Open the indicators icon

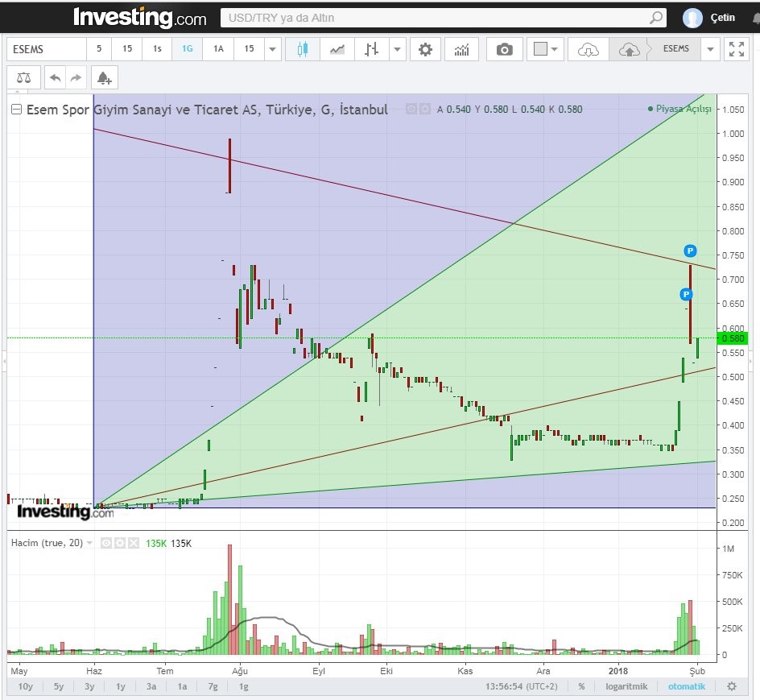point(461,49)
